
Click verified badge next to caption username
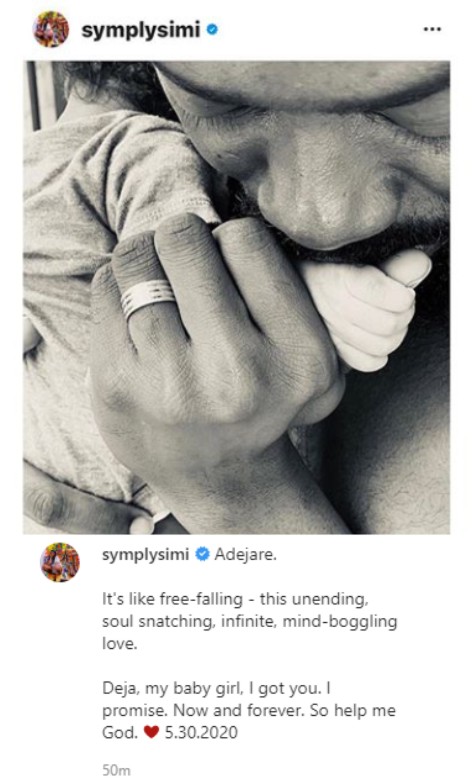tap(202, 554)
